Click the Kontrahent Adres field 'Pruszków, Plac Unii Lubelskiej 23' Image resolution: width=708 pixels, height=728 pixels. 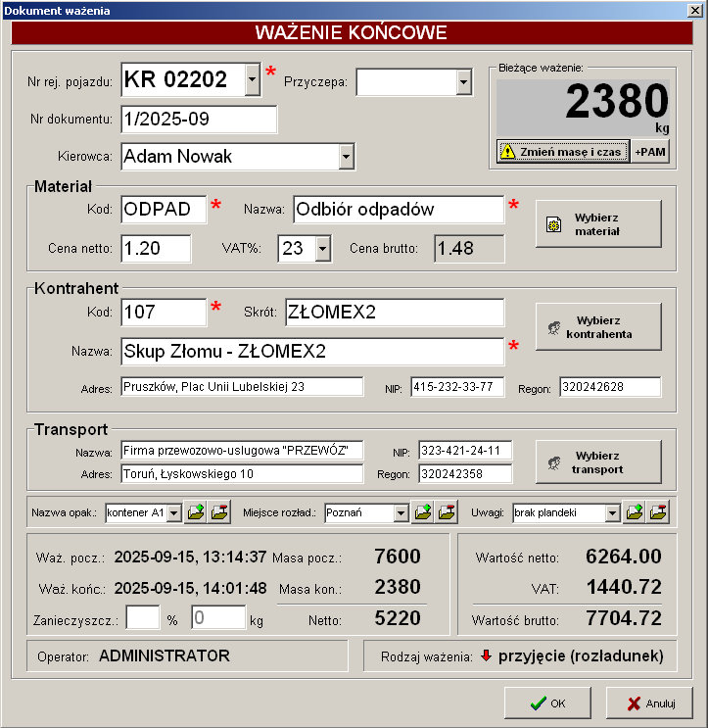click(242, 387)
